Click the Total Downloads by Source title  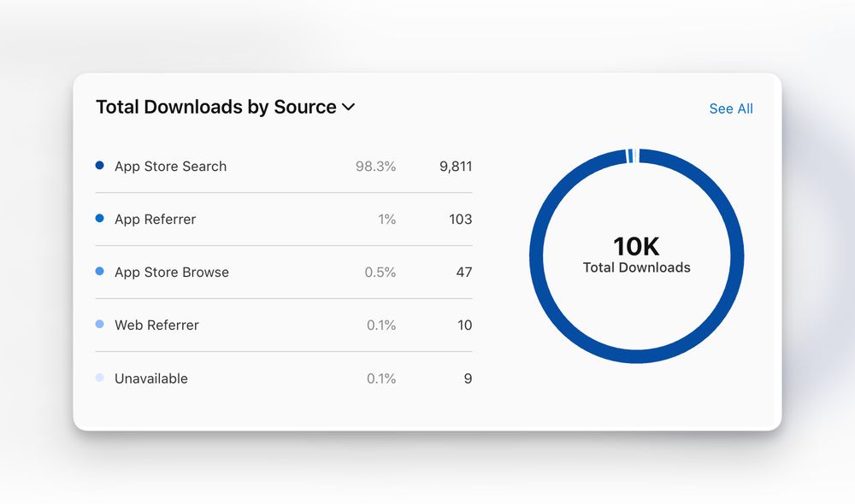pos(216,107)
